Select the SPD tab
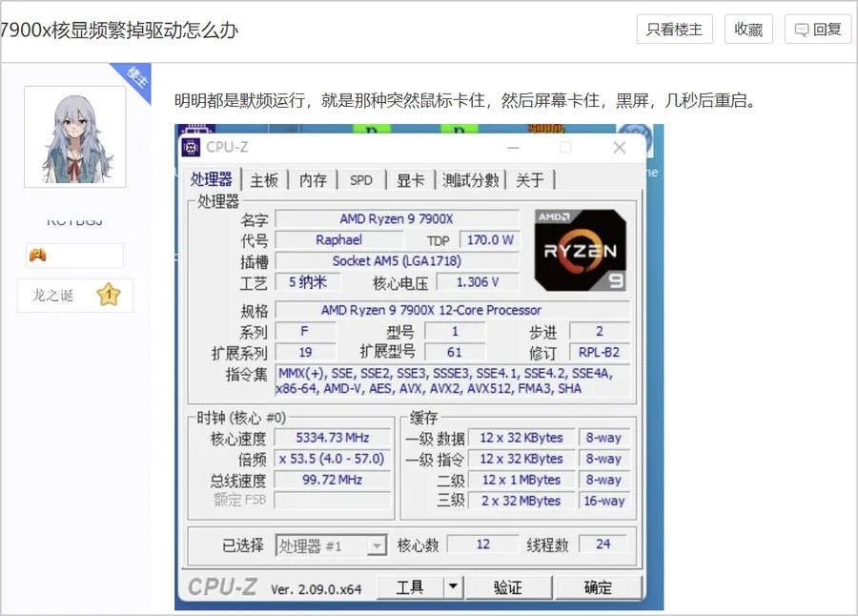The image size is (858, 616). click(x=360, y=180)
